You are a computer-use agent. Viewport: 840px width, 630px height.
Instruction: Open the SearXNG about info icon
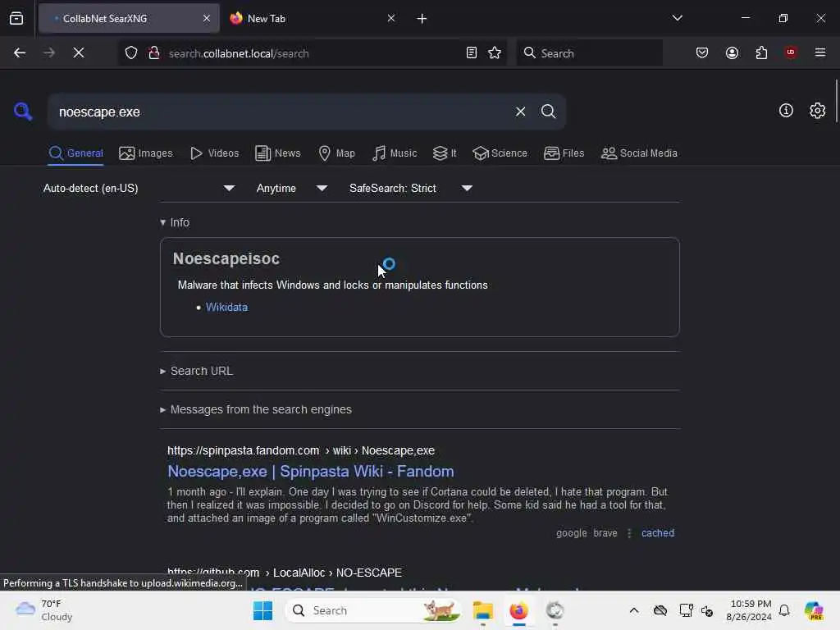(x=786, y=111)
